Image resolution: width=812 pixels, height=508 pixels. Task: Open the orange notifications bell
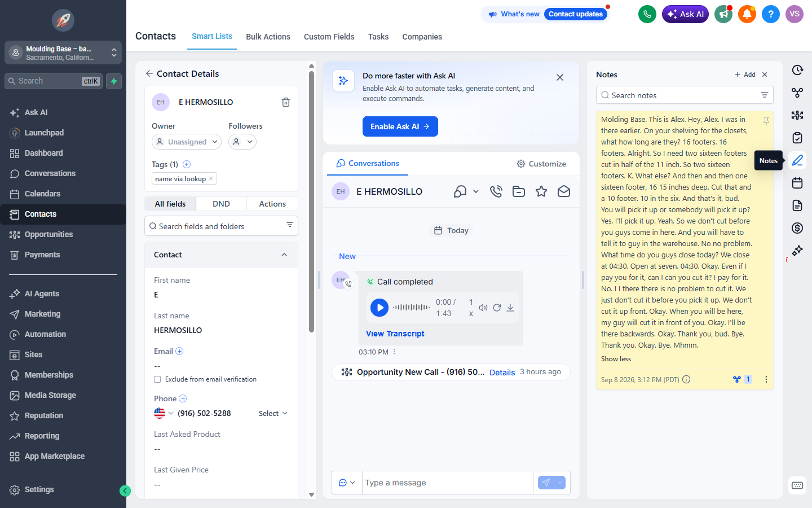[747, 14]
